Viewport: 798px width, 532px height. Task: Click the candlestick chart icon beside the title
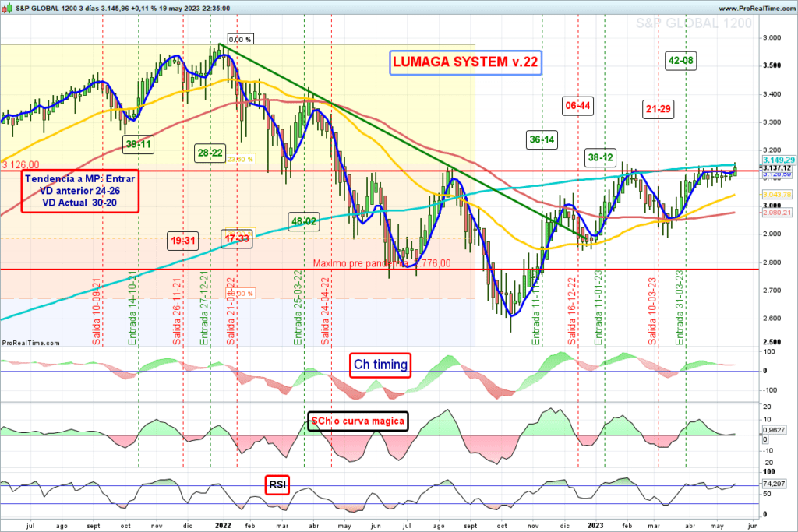click(7, 8)
